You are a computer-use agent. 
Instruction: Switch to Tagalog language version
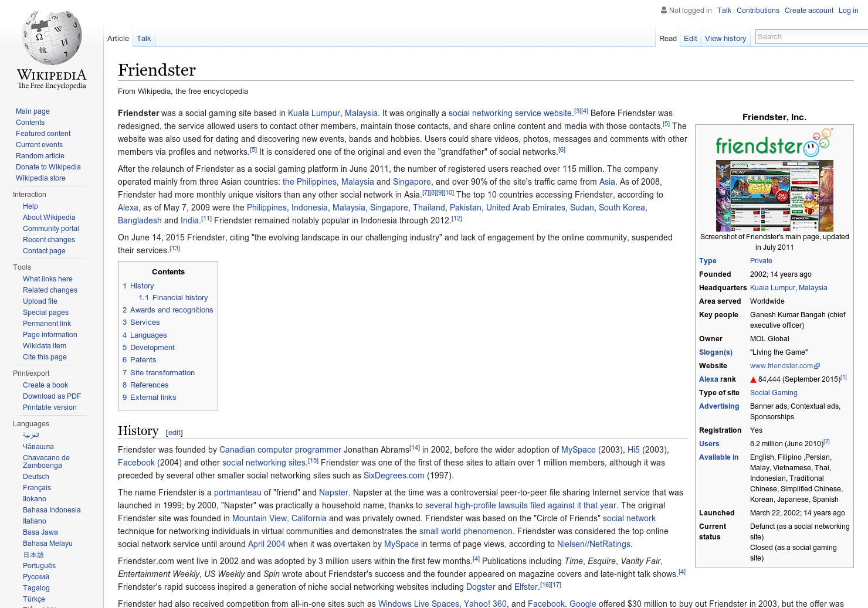coord(36,588)
